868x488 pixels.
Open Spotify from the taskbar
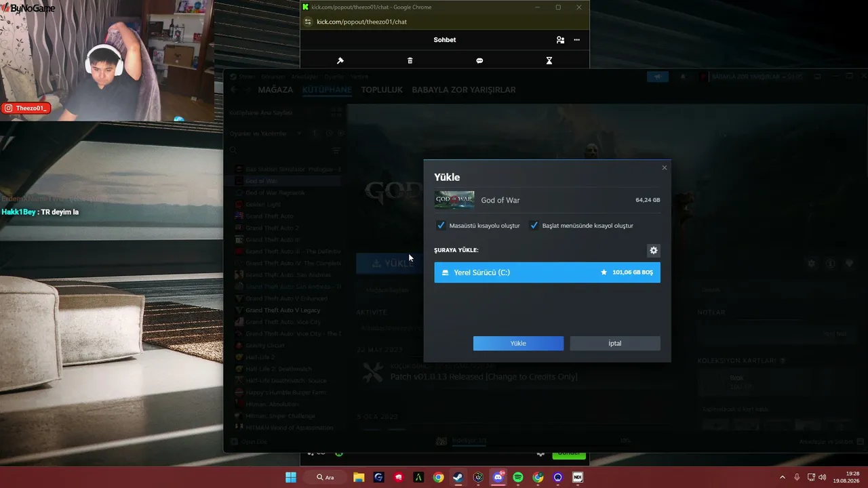(x=518, y=477)
